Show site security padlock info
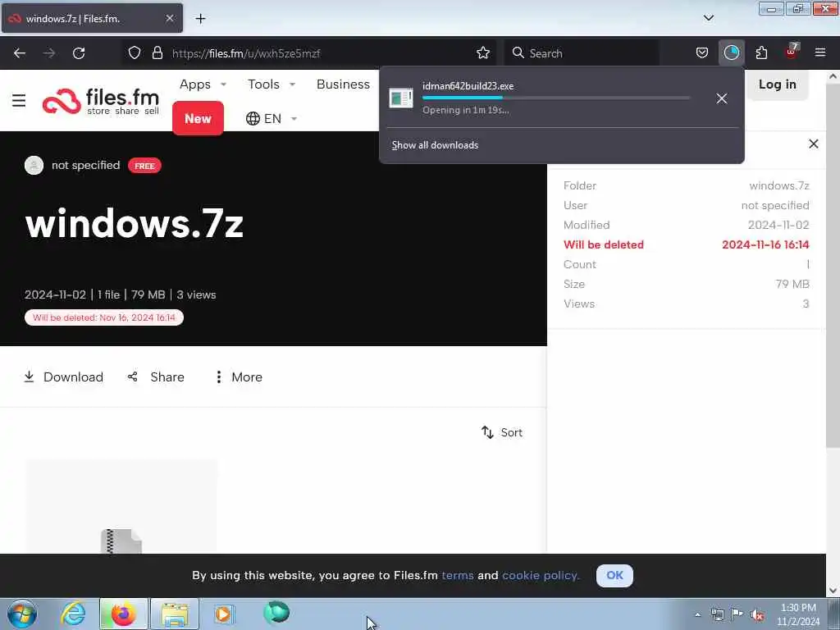Screen dimensions: 840x630 [157, 53]
